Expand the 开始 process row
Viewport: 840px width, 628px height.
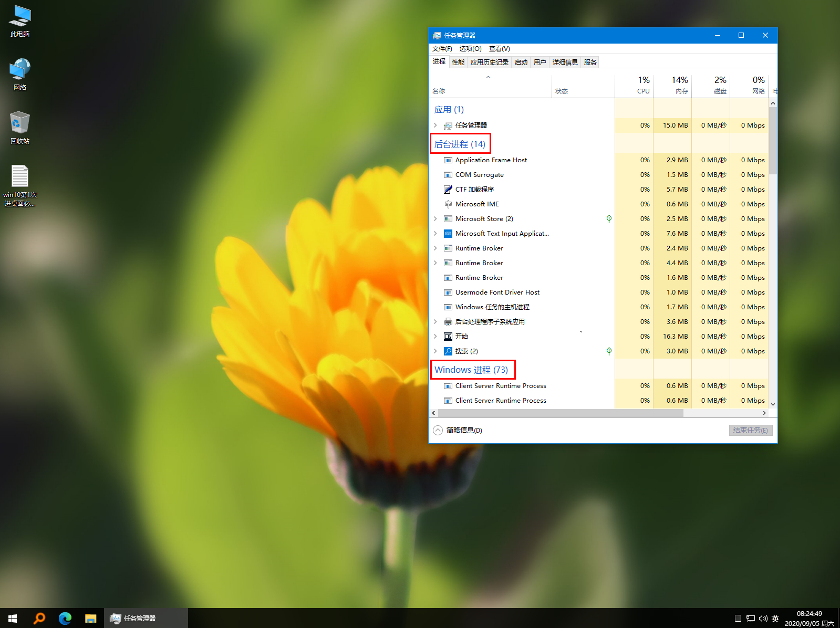[x=435, y=337]
